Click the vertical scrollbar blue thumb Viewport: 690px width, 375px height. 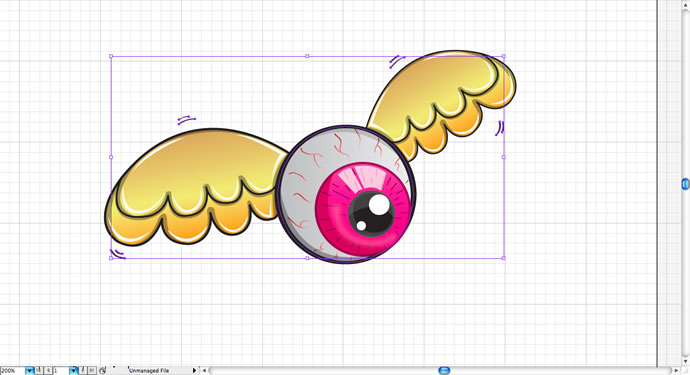tap(685, 184)
